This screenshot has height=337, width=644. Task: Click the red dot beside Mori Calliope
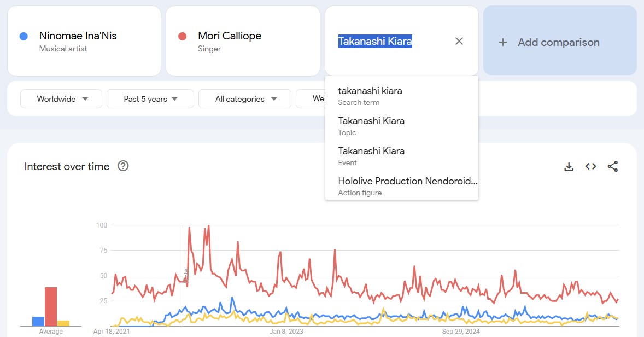[183, 37]
